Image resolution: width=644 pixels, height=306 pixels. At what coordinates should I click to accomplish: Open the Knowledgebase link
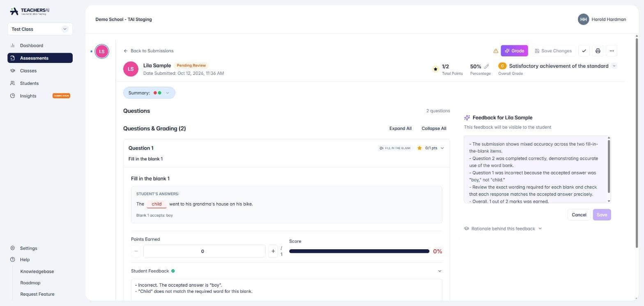point(37,271)
